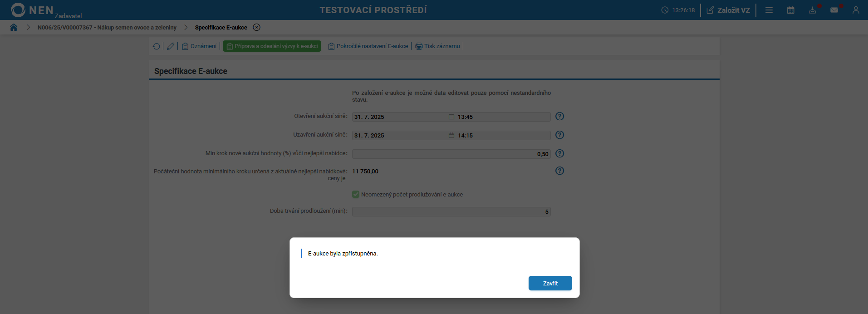Viewport: 868px width, 314px height.
Task: Open the messages envelope icon
Action: (834, 10)
